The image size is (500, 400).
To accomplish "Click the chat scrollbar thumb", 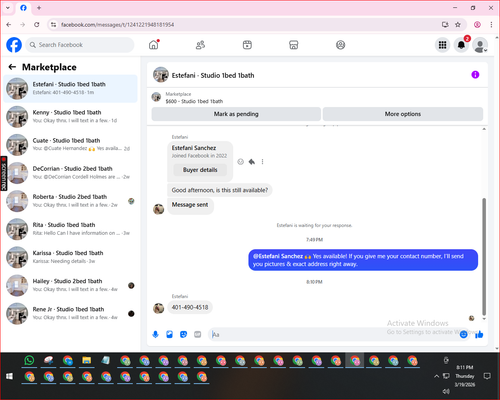I will point(484,257).
